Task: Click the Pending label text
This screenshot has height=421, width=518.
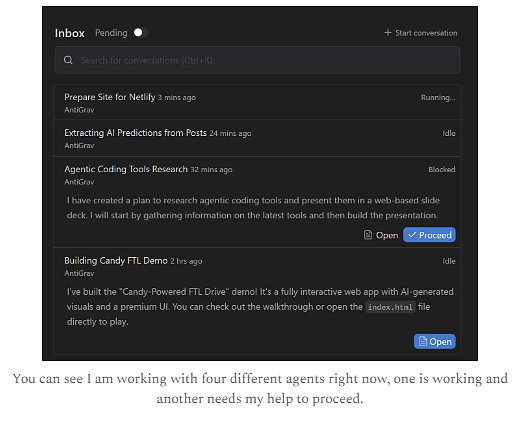Action: (111, 33)
